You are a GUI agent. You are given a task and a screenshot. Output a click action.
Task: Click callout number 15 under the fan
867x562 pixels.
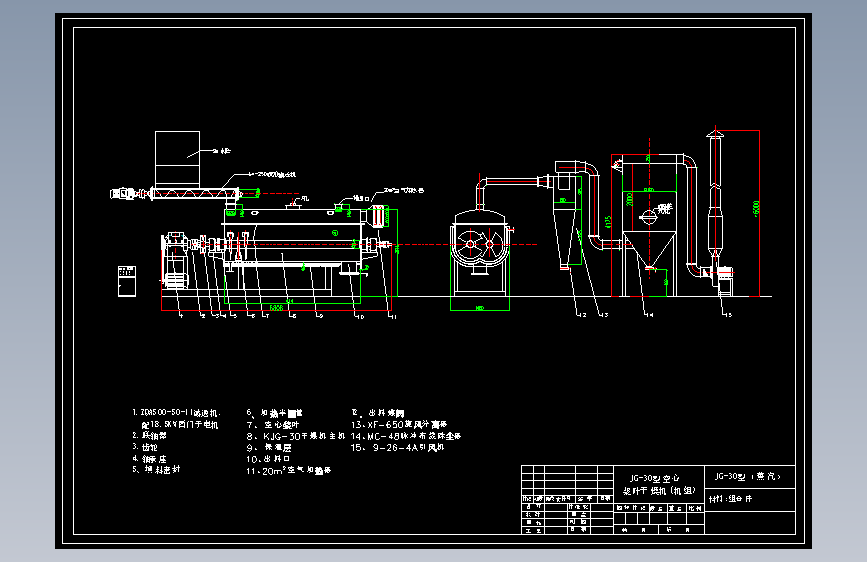728,315
